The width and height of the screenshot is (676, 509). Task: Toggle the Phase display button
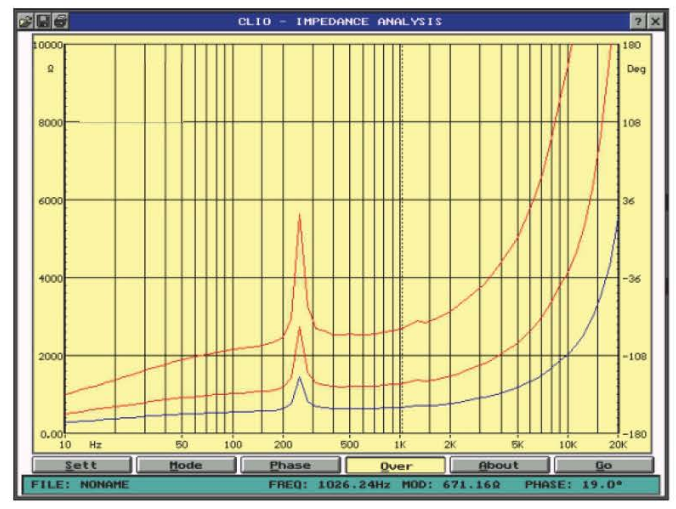coord(290,465)
